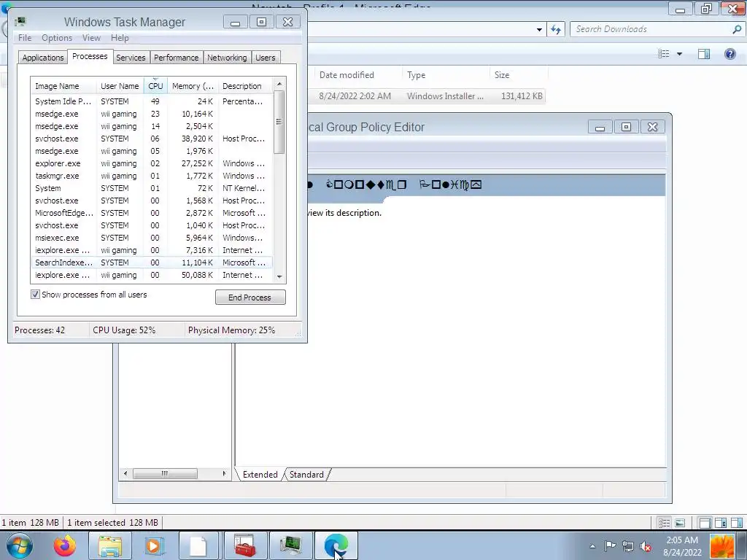Click the left scroll arrow in Group Policy tree pane
747x560 pixels.
125,473
